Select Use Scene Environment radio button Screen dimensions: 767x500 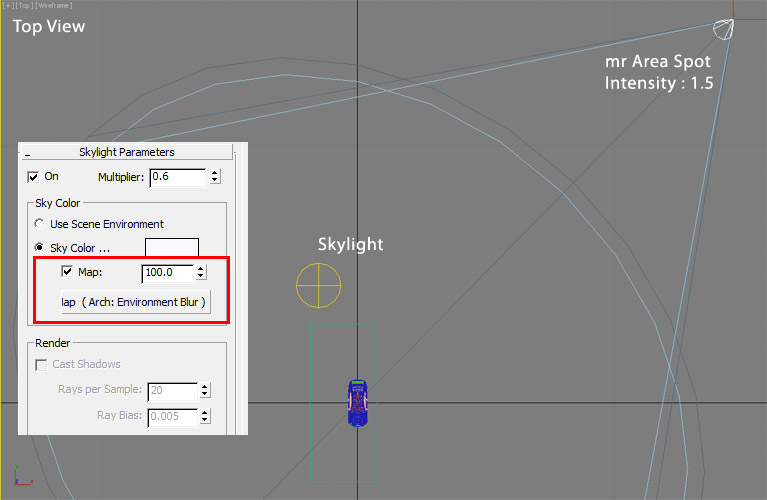point(39,223)
